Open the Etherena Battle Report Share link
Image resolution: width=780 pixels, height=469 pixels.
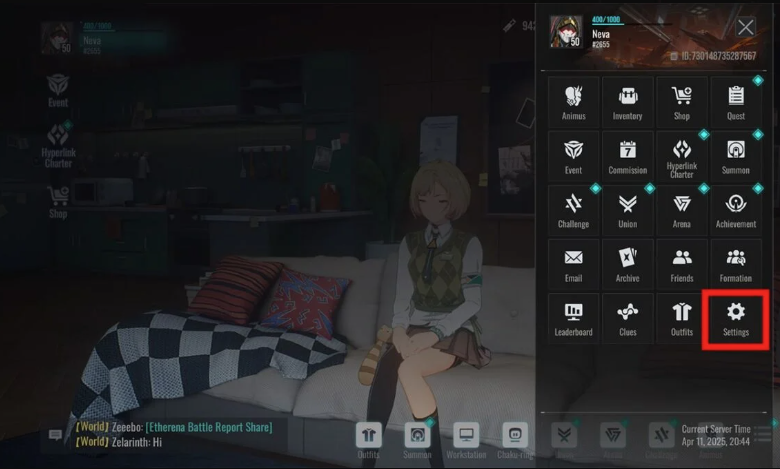[x=208, y=427]
